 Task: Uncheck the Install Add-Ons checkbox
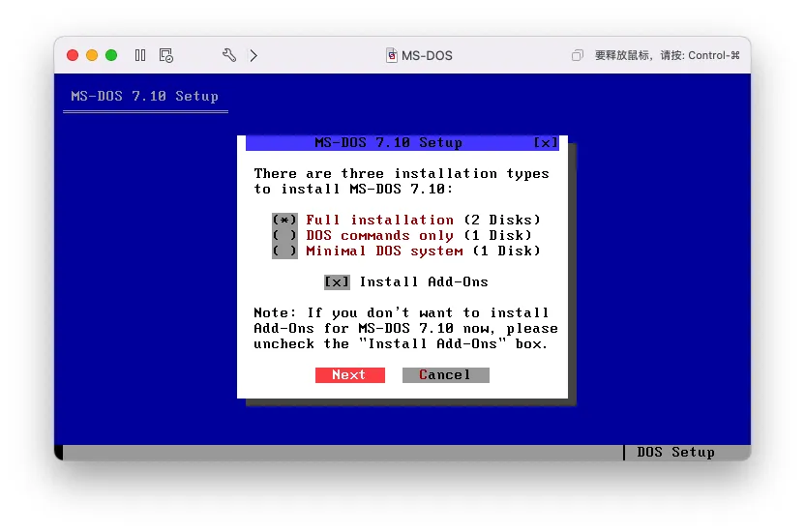[x=337, y=282]
